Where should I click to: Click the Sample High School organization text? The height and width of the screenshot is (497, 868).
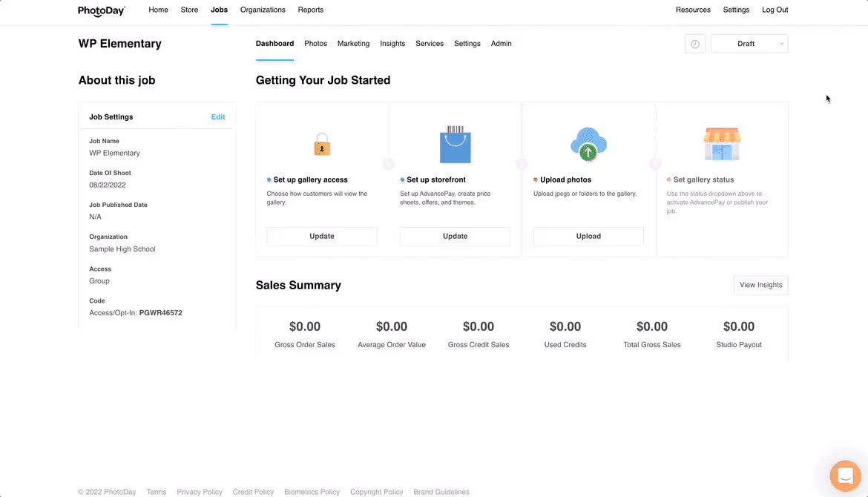(x=122, y=249)
